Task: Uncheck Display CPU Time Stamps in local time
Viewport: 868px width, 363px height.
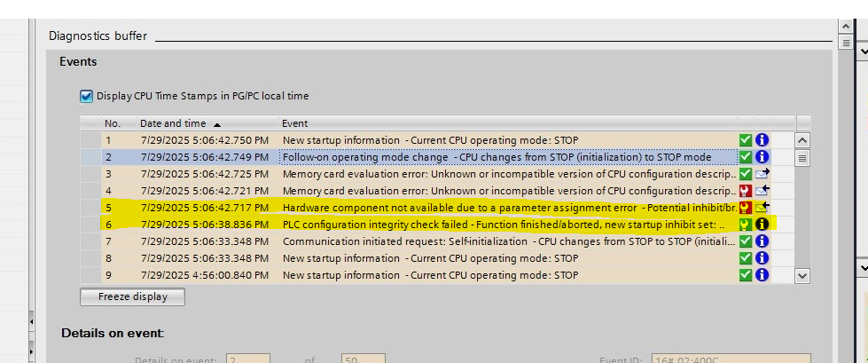Action: click(86, 97)
